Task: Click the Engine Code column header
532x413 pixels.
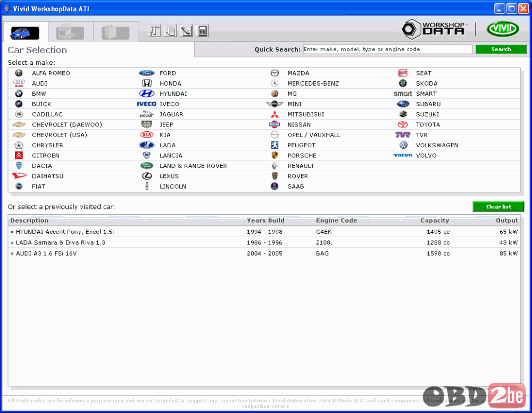Action: click(x=336, y=221)
